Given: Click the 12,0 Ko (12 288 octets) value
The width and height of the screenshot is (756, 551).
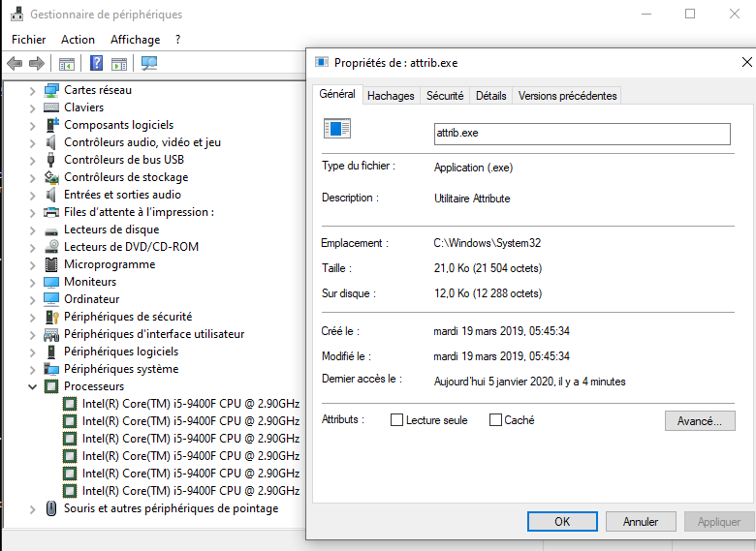Looking at the screenshot, I should [488, 293].
